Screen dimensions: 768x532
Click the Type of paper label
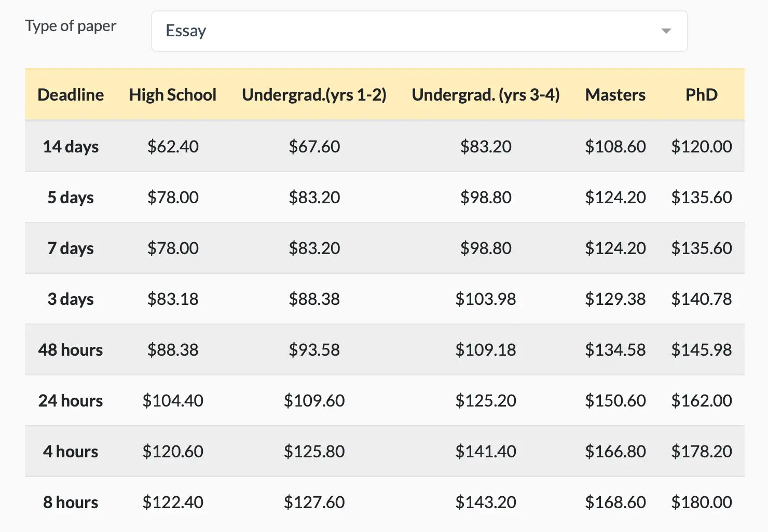(x=71, y=25)
